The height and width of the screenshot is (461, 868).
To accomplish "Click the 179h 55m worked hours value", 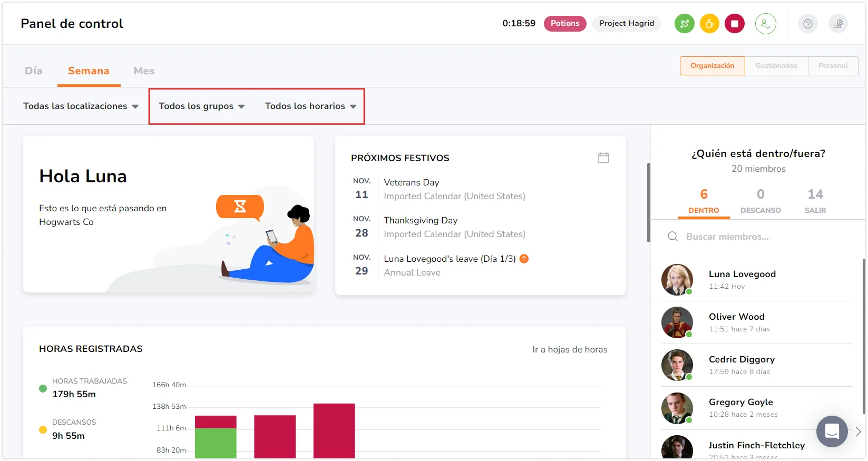I will pos(74,394).
